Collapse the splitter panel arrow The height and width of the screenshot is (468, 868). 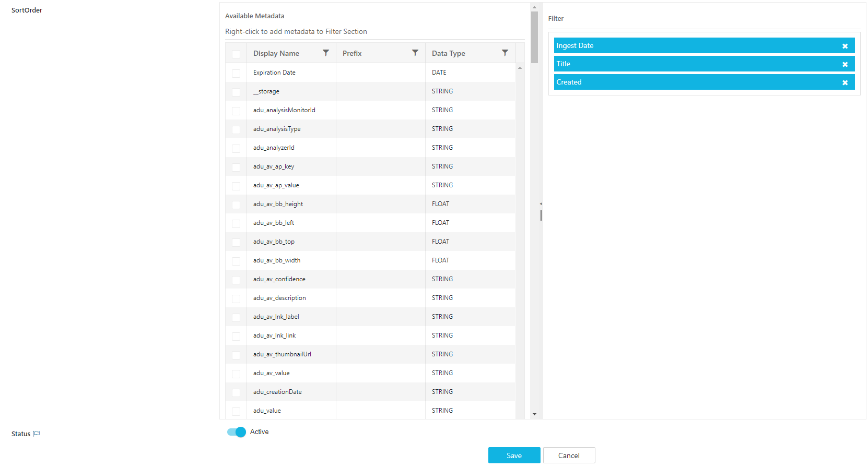(541, 203)
